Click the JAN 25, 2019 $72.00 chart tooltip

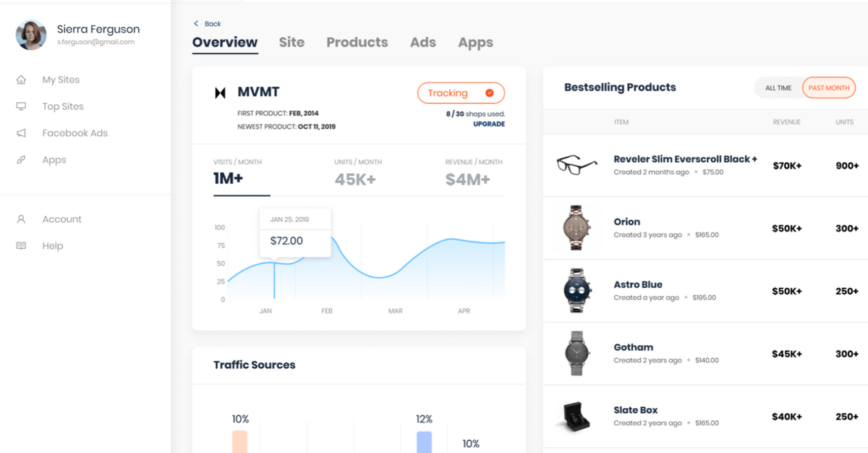(295, 232)
